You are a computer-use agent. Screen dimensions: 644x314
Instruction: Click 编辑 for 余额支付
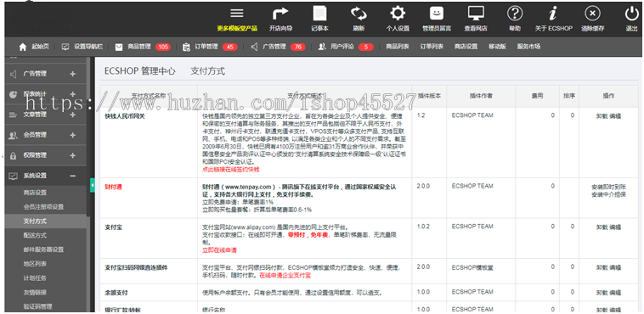[615, 293]
